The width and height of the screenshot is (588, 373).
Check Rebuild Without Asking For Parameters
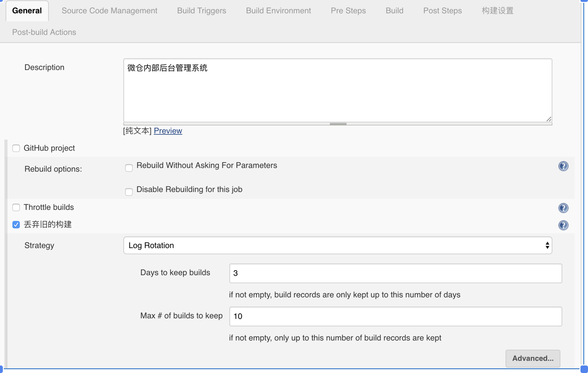(x=129, y=168)
